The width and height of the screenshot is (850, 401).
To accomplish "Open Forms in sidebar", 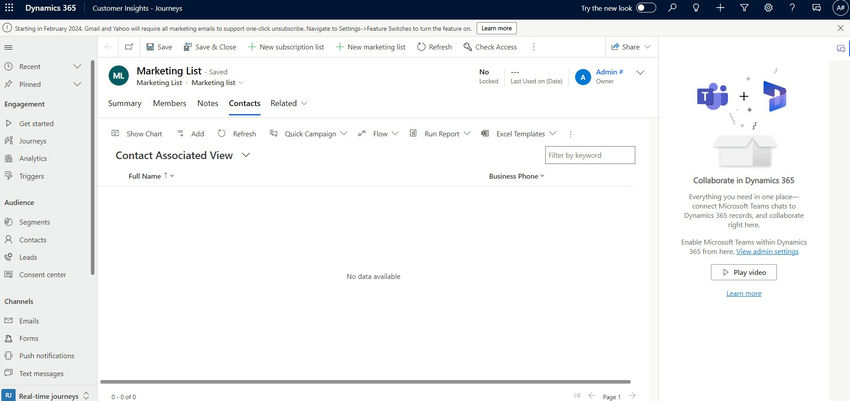I will [29, 338].
